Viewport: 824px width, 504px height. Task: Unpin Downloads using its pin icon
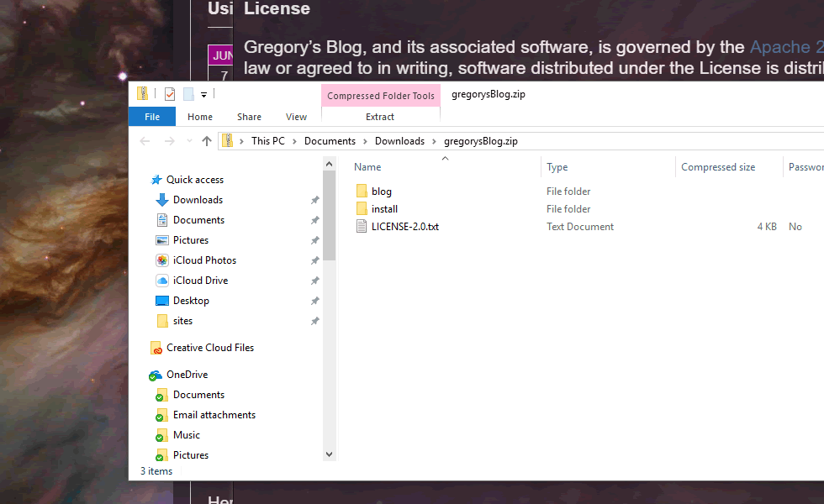[314, 200]
